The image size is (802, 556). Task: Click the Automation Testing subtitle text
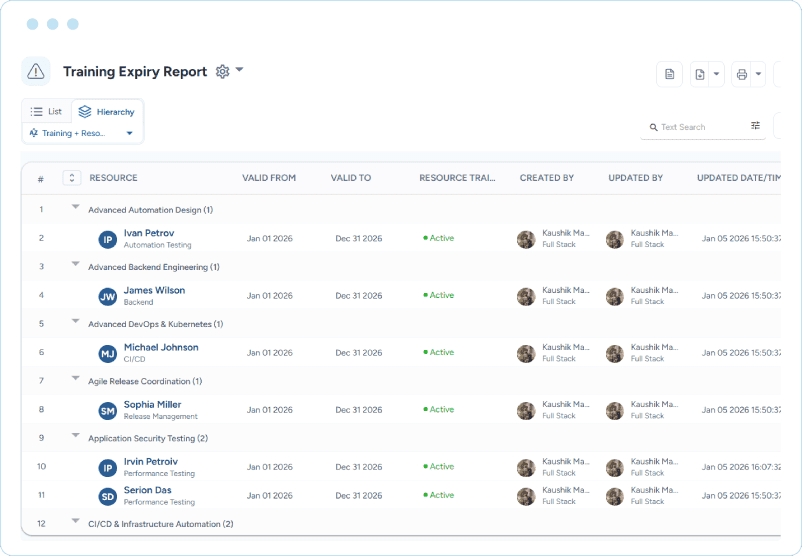tap(158, 245)
